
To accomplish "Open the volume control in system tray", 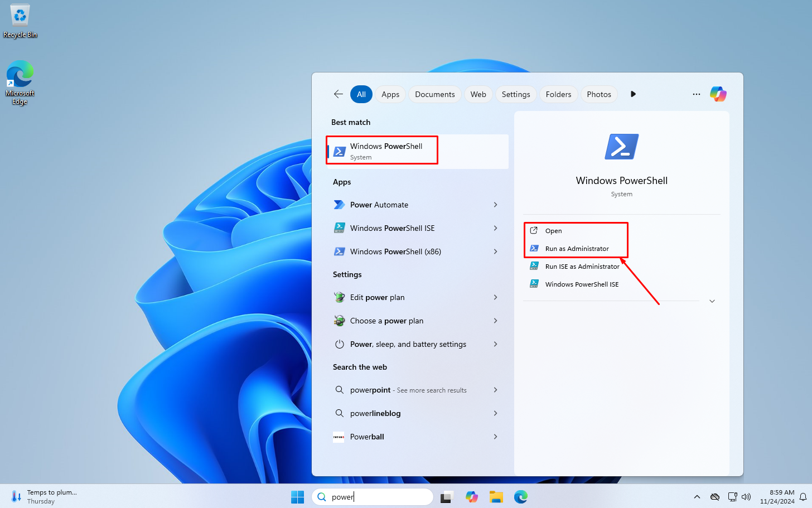I will (746, 496).
